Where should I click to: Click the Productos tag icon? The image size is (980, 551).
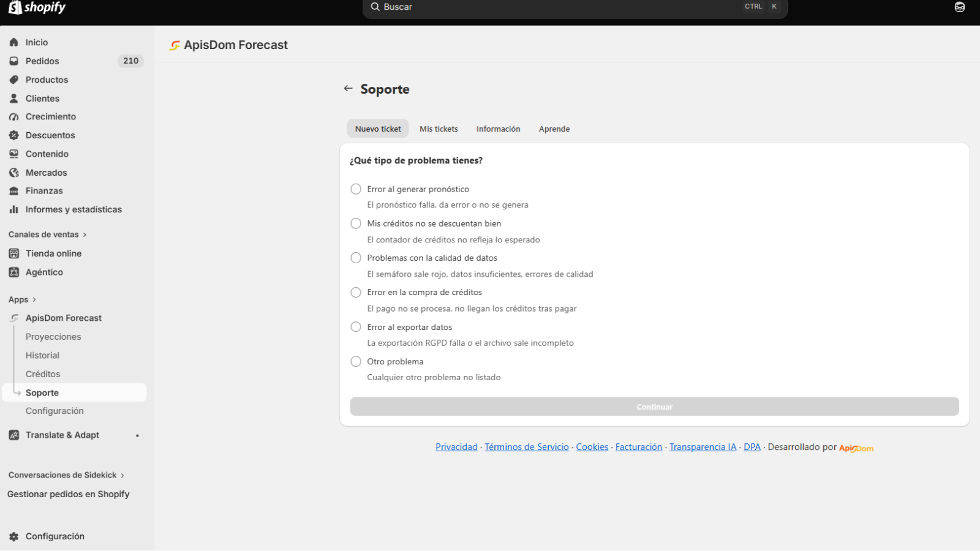tap(14, 80)
